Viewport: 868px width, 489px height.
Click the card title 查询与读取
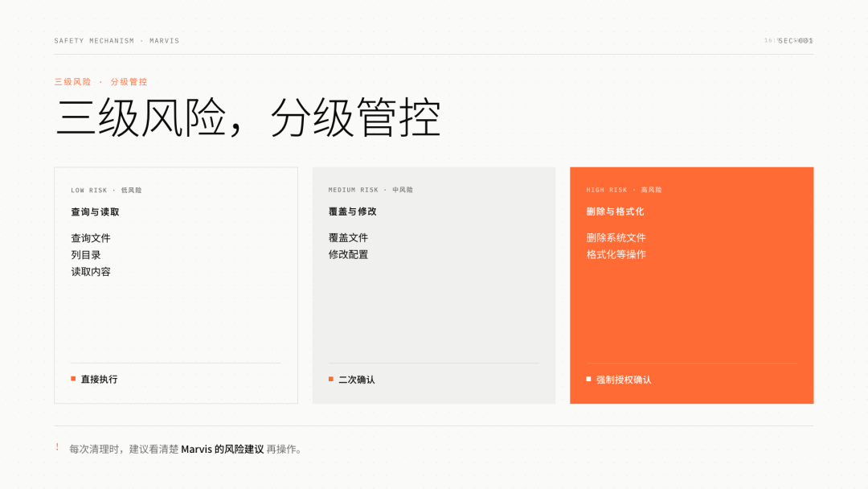tap(95, 212)
